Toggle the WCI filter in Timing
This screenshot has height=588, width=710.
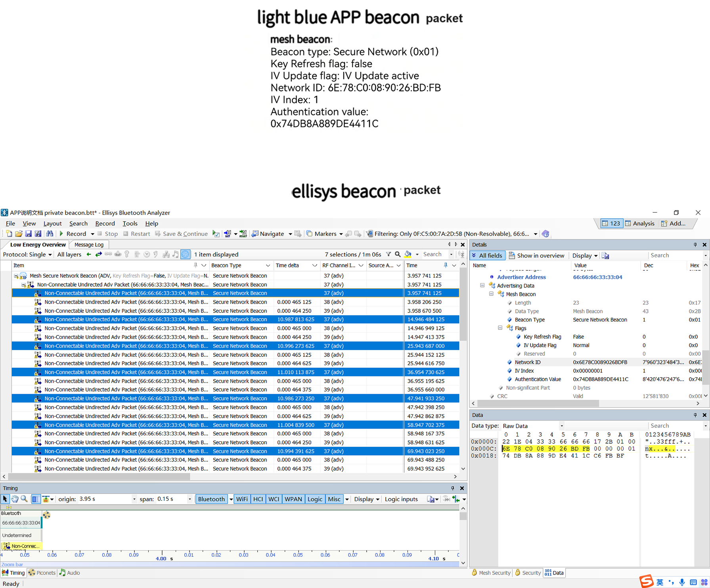coord(274,499)
